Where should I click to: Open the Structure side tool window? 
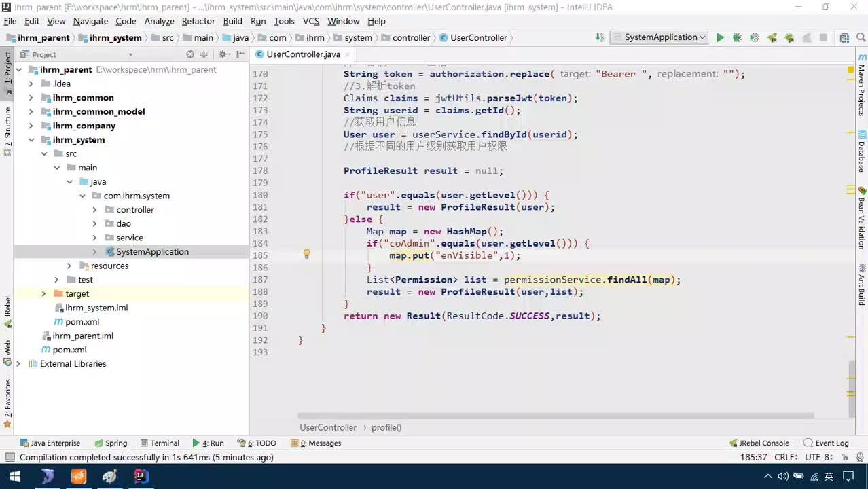click(x=7, y=131)
